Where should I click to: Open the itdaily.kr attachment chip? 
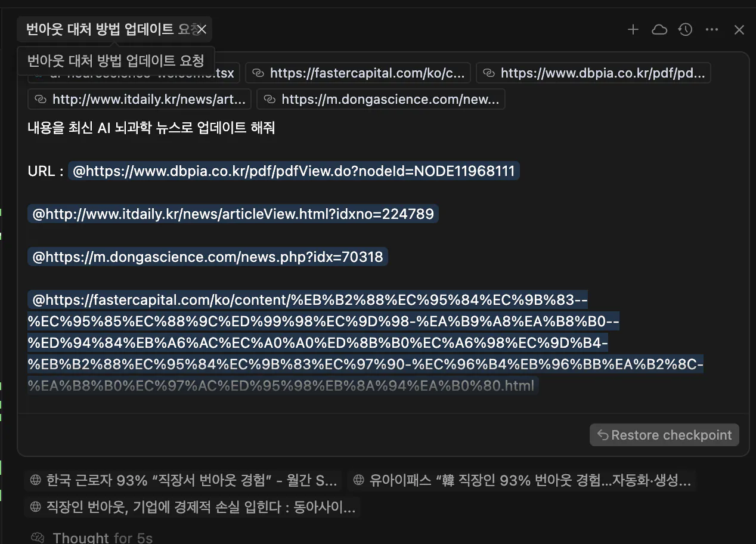138,99
